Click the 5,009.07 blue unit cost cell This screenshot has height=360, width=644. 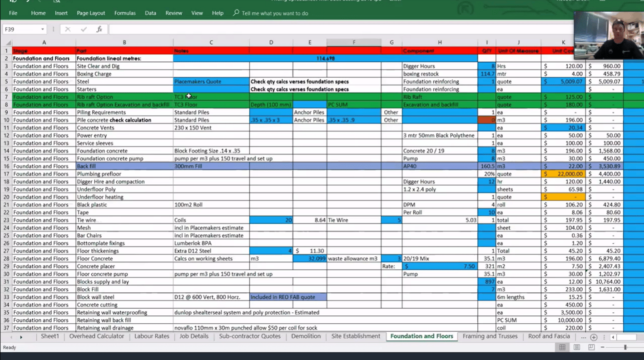point(563,82)
